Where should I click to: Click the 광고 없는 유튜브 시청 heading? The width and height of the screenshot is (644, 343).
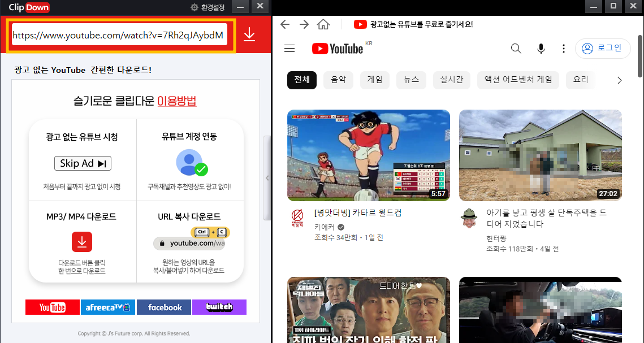82,137
